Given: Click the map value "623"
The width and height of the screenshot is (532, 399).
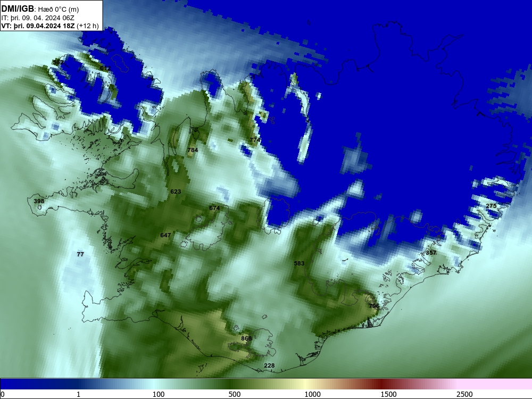Looking at the screenshot, I should click(176, 192).
